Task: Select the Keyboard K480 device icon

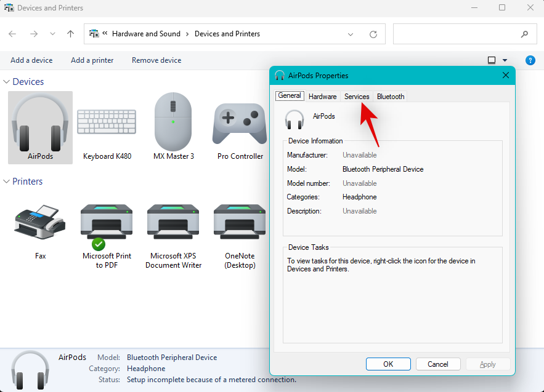Action: (x=107, y=122)
